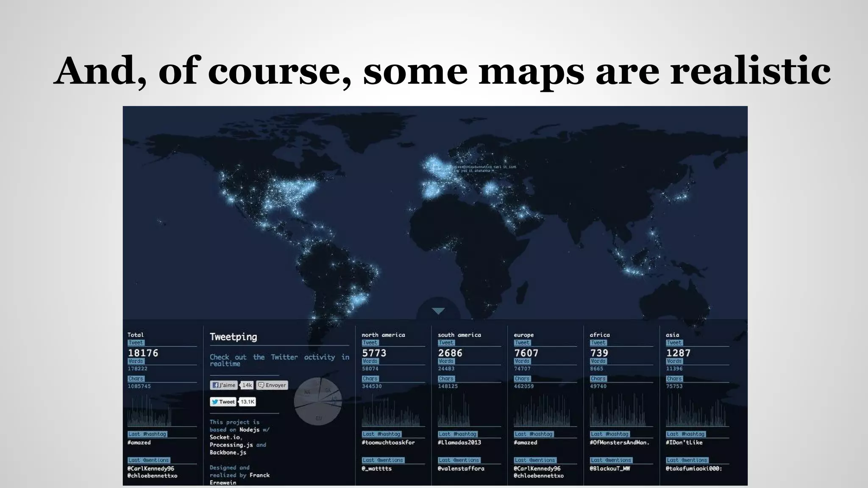Click the glowing tweet cluster over the United Kingdom
The image size is (868, 488).
433,166
